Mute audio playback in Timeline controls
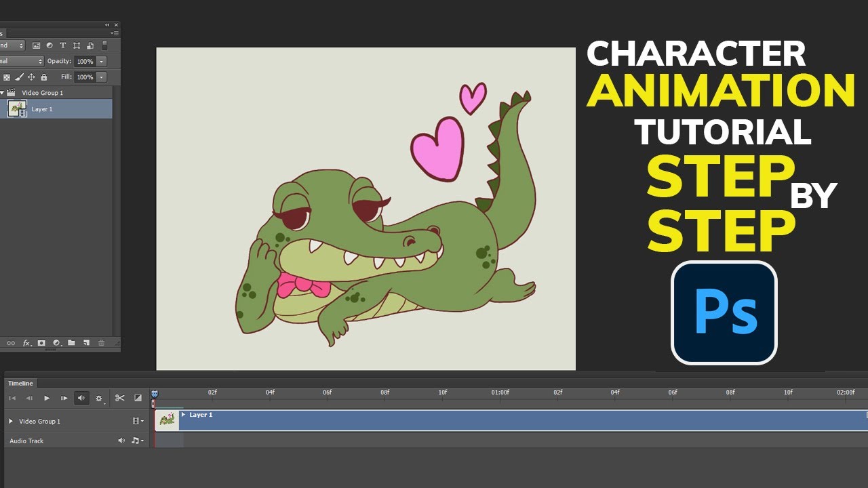 (81, 398)
